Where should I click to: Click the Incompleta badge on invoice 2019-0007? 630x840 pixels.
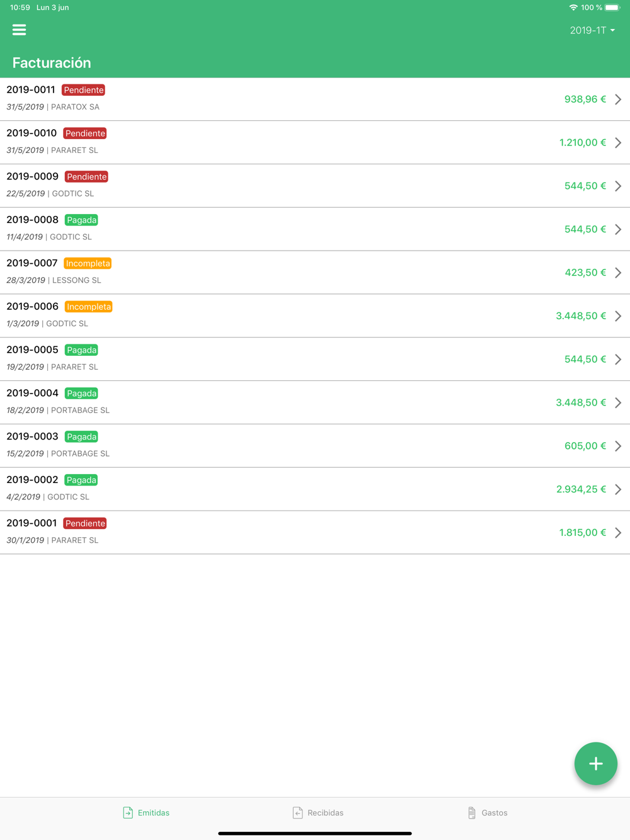[x=88, y=263]
